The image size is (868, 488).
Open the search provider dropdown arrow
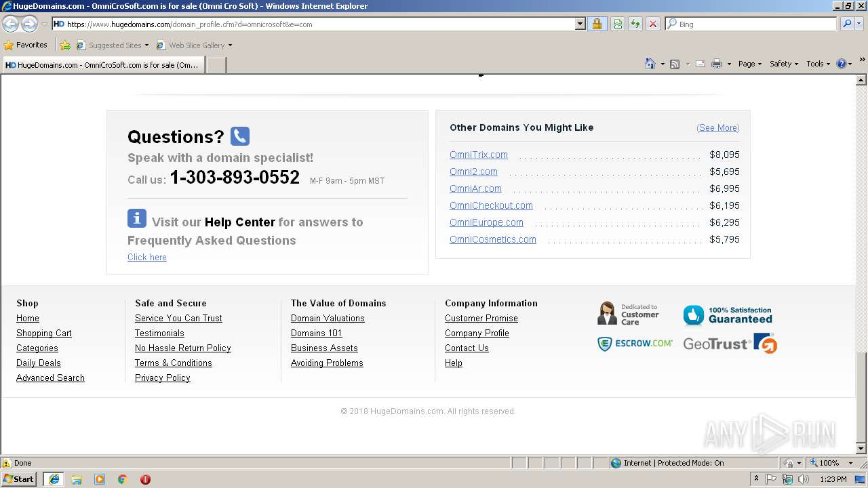point(860,24)
